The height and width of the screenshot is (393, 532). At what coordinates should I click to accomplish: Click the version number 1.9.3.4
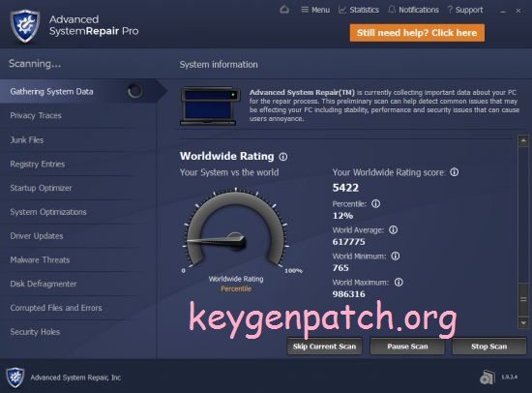pyautogui.click(x=509, y=378)
